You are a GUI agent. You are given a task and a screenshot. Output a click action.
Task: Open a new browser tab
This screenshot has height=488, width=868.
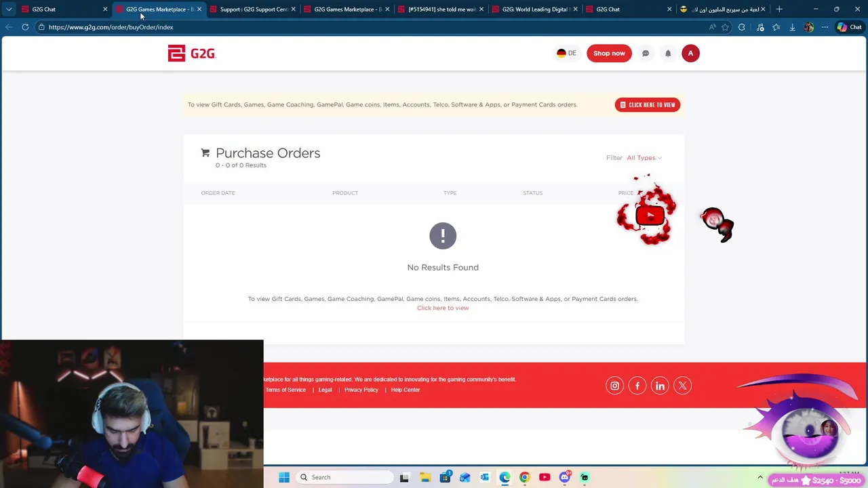[779, 9]
